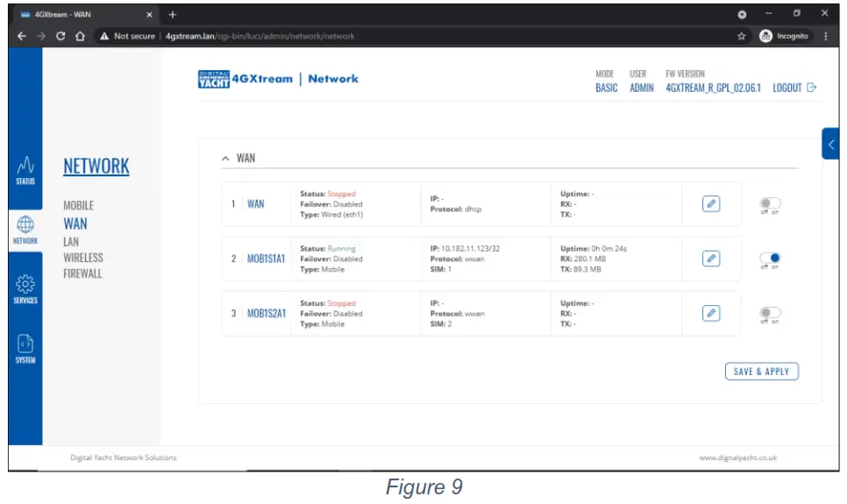This screenshot has width=847, height=504.
Task: Disable the MOB1S1A1 interface toggle
Action: tap(770, 258)
